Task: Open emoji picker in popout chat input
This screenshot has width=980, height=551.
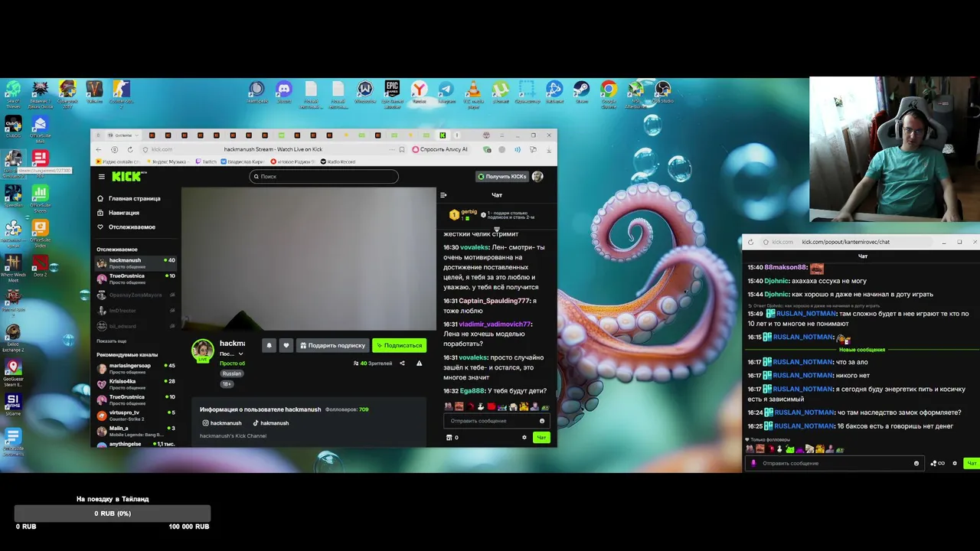Action: click(916, 463)
